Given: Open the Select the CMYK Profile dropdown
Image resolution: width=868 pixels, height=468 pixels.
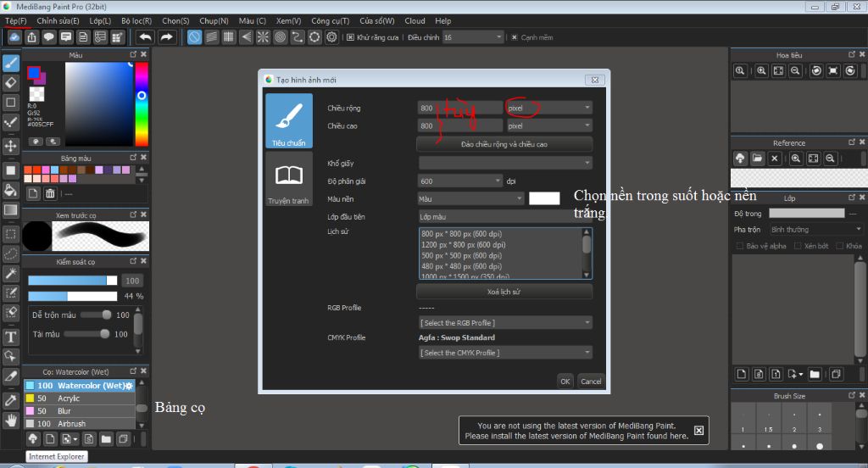Looking at the screenshot, I should pyautogui.click(x=505, y=353).
